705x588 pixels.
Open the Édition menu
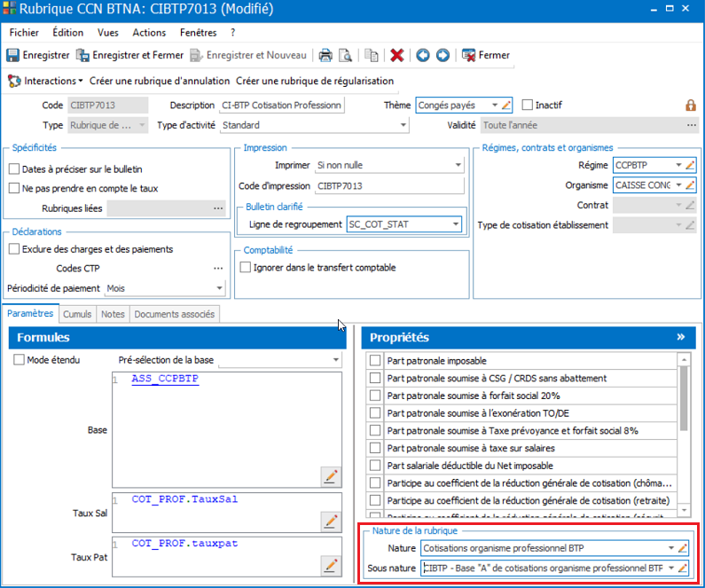point(68,32)
